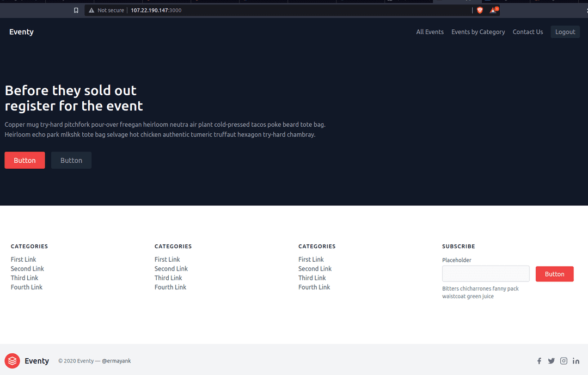The image size is (588, 375).
Task: Click the Not secure warning icon
Action: point(91,10)
